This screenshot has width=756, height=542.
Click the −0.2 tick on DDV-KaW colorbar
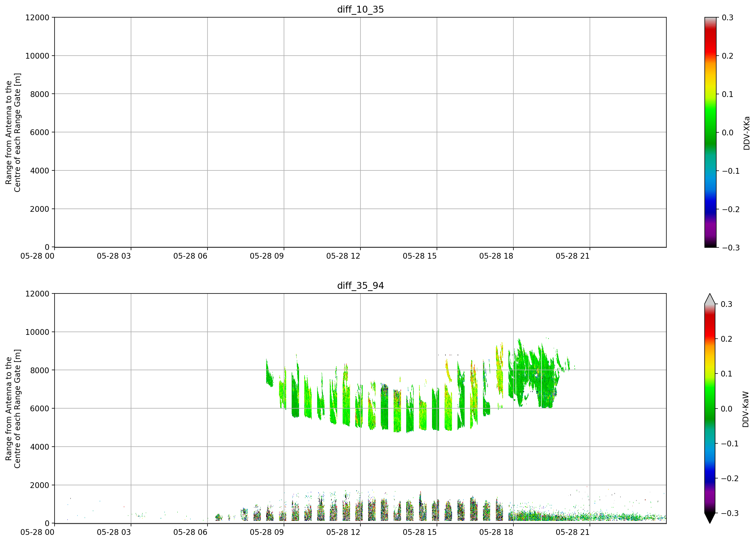[730, 478]
